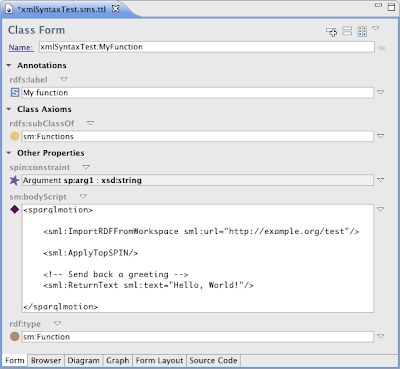Click the sm:bodyScript property name

(x=38, y=197)
